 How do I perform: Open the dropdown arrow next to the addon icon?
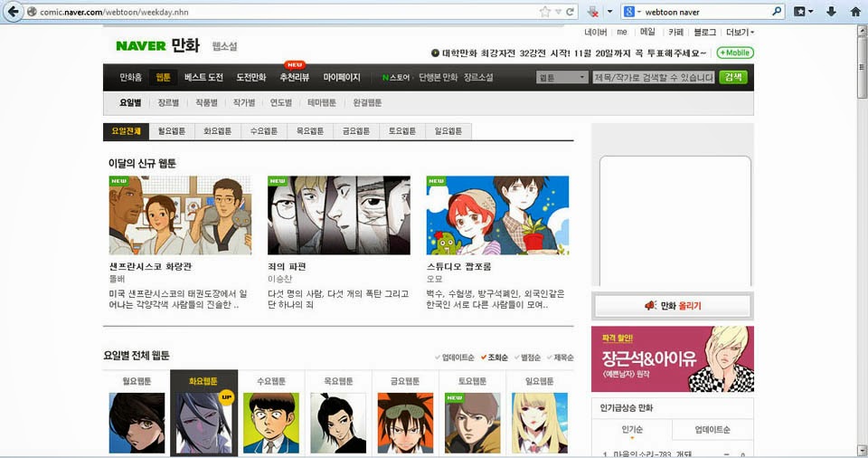[609, 12]
